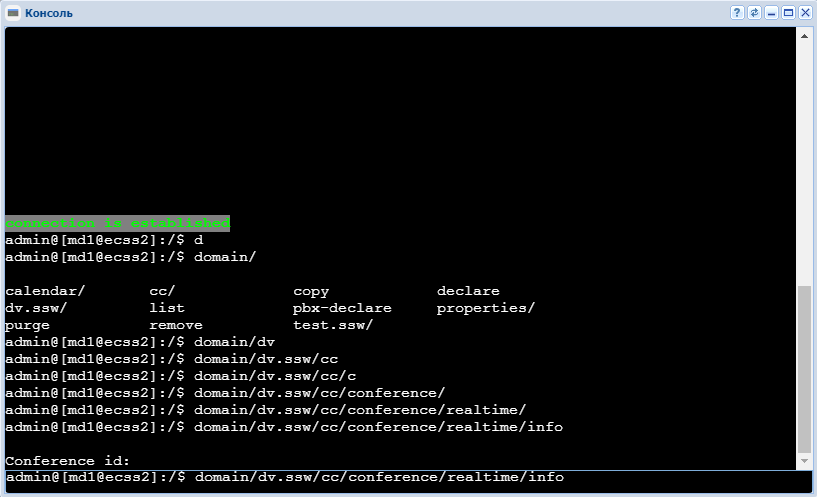Minimize the console window
Image resolution: width=817 pixels, height=497 pixels.
(771, 13)
